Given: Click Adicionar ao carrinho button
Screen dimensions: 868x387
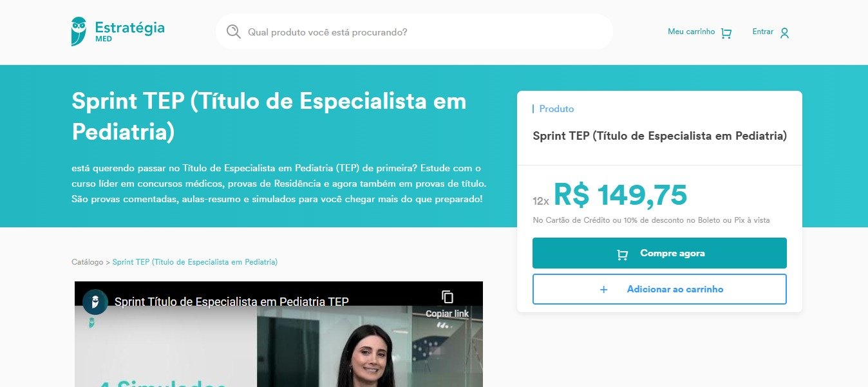Looking at the screenshot, I should 659,289.
